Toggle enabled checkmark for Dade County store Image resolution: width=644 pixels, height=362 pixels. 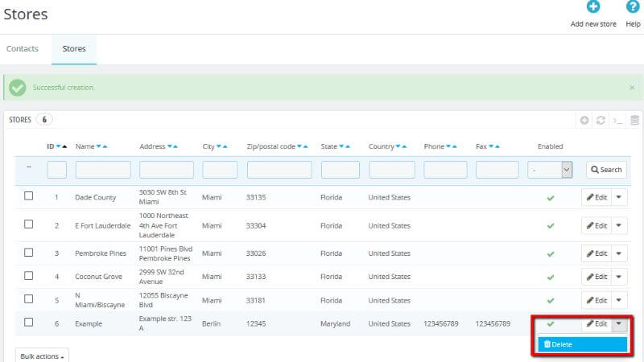(551, 198)
